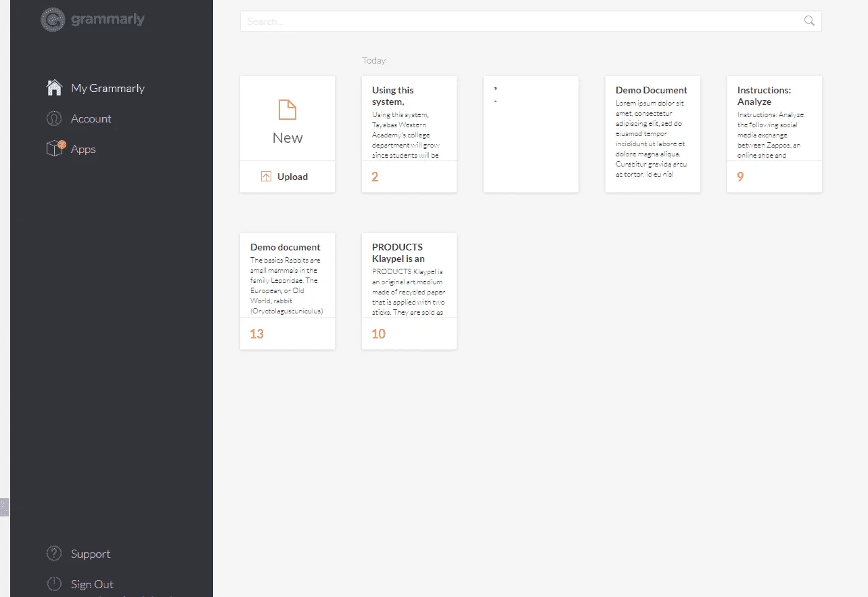Open the Account menu item
Image resolution: width=868 pixels, height=597 pixels.
coord(91,118)
